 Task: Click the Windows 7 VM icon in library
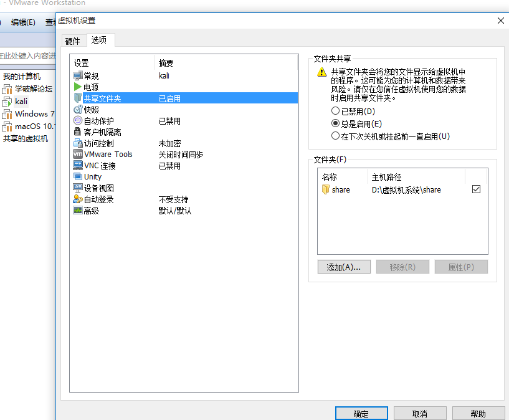point(7,114)
